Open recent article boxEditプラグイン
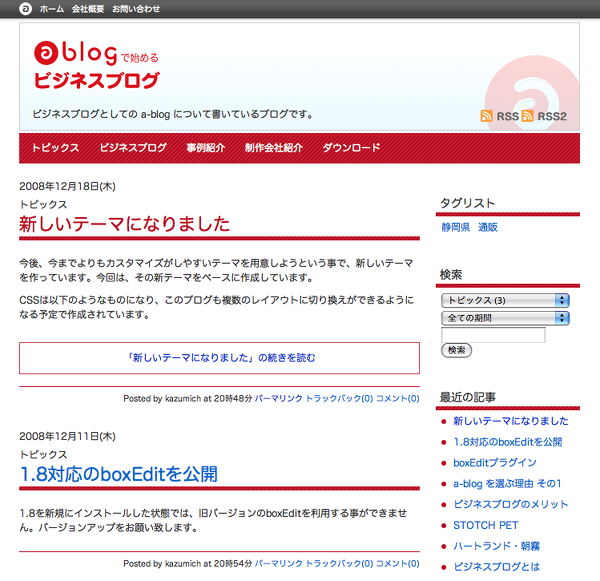This screenshot has width=600, height=581. (495, 463)
